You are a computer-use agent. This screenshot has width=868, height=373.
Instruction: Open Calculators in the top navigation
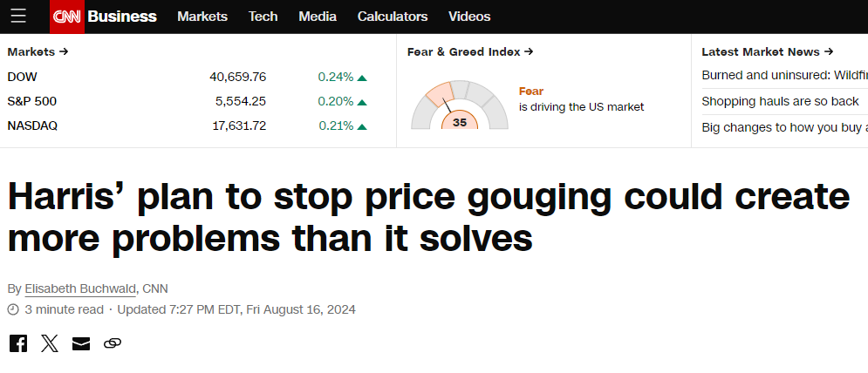coord(393,17)
